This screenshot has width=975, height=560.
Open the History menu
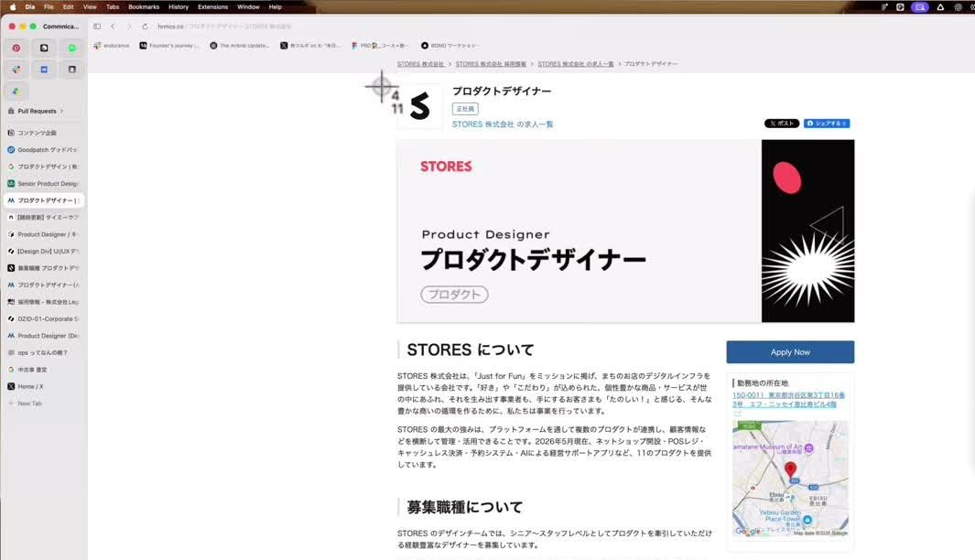(x=179, y=6)
